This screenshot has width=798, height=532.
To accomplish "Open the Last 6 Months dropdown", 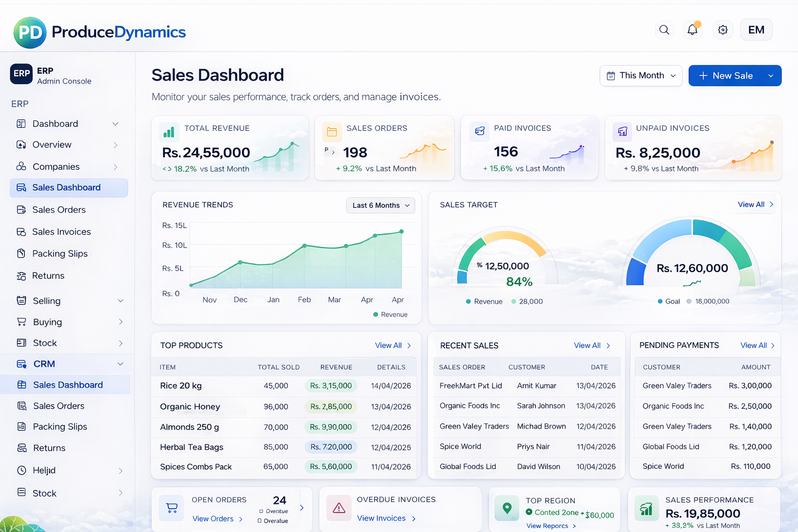I will click(380, 205).
